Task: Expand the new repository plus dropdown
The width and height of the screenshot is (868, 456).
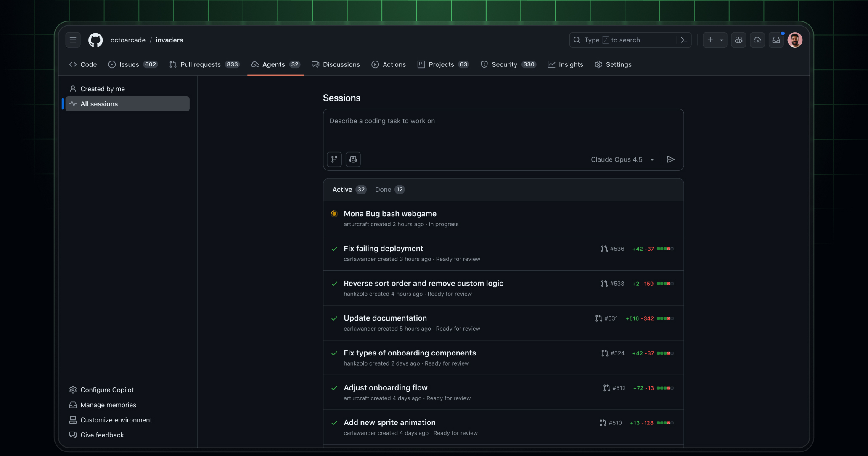Action: [721, 40]
